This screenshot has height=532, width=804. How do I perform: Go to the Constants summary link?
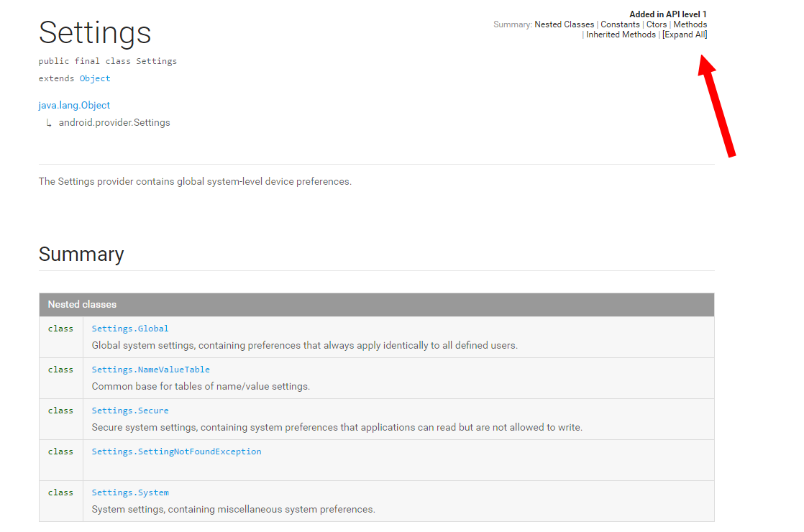pos(620,24)
